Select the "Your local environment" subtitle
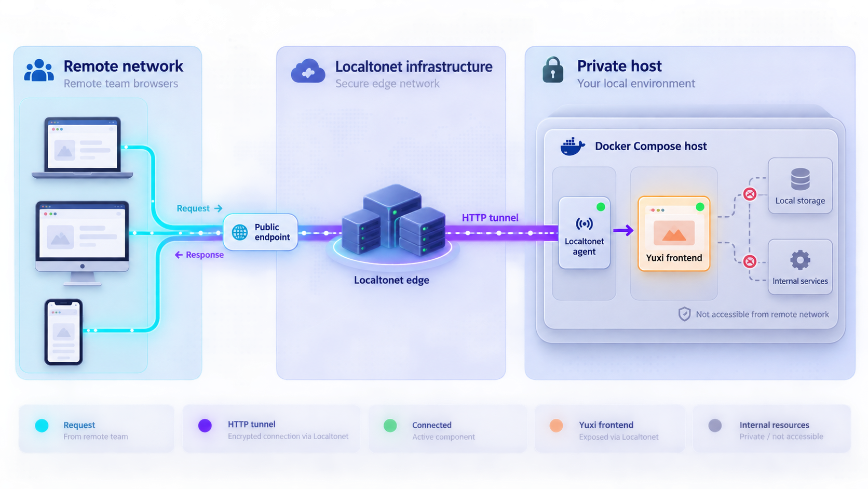 (x=636, y=84)
